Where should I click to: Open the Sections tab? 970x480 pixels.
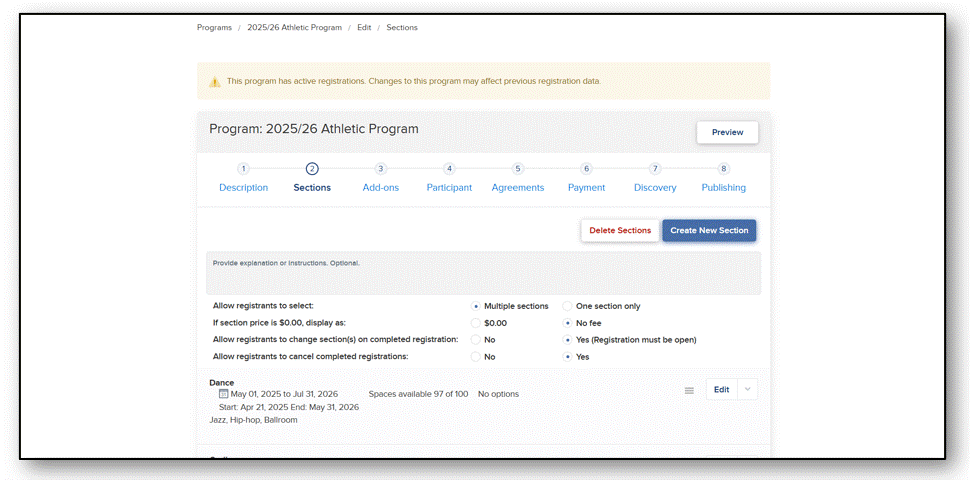[312, 187]
